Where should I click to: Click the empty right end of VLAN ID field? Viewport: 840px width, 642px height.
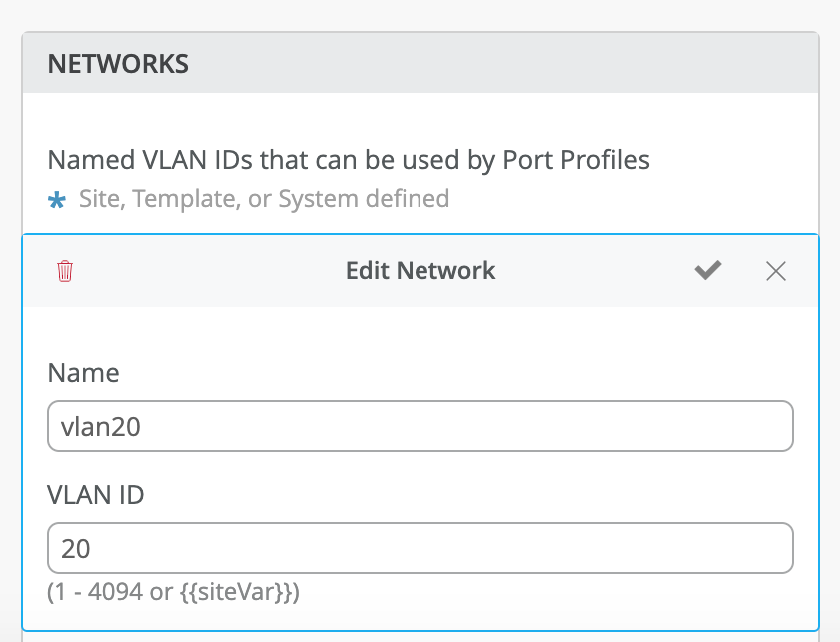point(739,548)
